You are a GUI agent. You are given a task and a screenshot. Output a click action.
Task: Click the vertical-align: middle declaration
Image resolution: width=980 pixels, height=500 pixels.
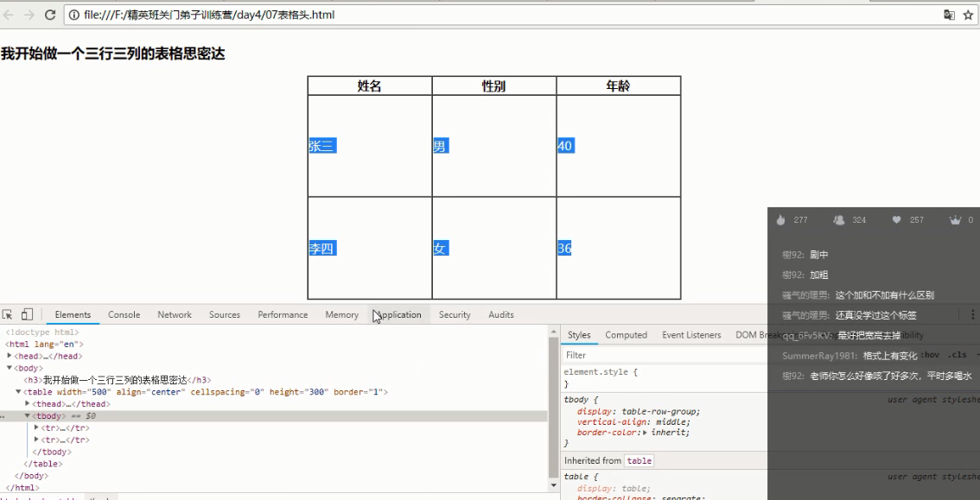[x=634, y=422]
